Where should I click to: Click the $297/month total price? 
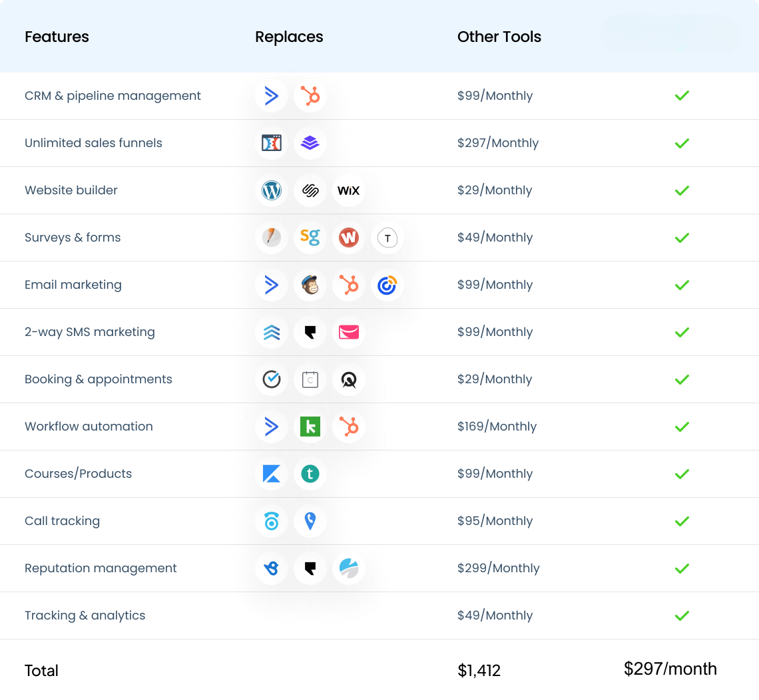pyautogui.click(x=670, y=669)
